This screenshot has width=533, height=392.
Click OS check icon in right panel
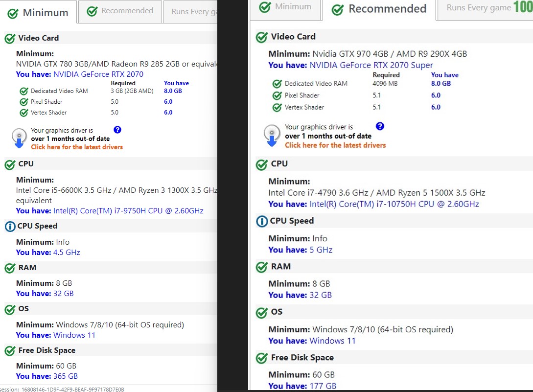(x=262, y=312)
